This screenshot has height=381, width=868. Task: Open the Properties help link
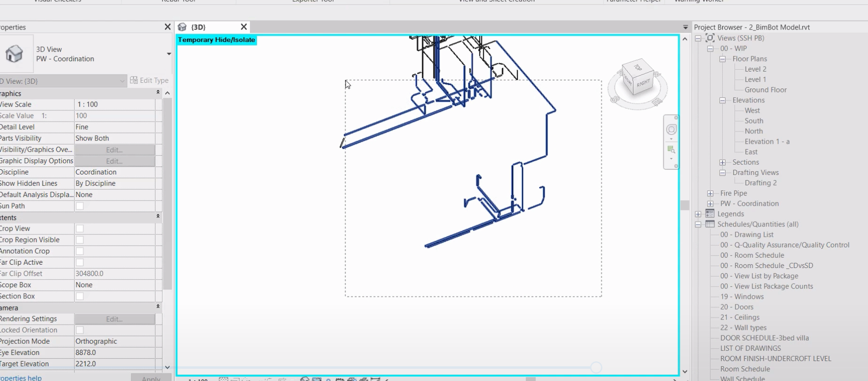(x=21, y=378)
